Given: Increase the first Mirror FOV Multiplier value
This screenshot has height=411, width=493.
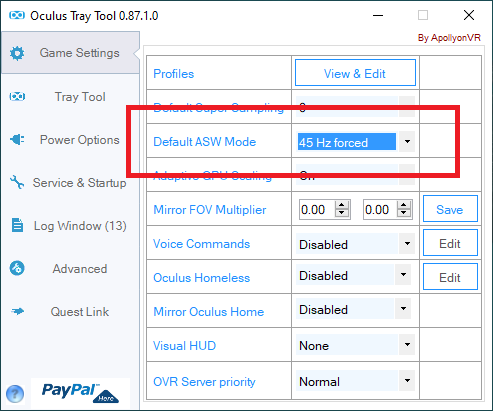Looking at the screenshot, I should tap(341, 205).
